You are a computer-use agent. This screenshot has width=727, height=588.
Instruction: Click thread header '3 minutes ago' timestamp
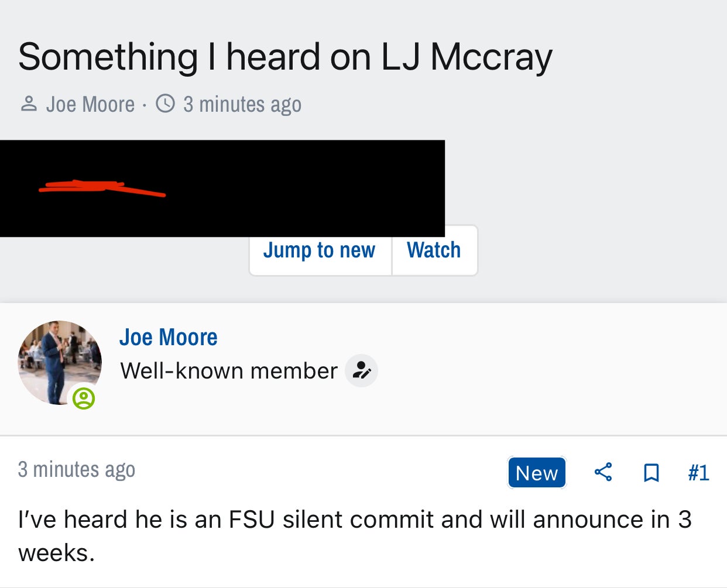pos(242,105)
